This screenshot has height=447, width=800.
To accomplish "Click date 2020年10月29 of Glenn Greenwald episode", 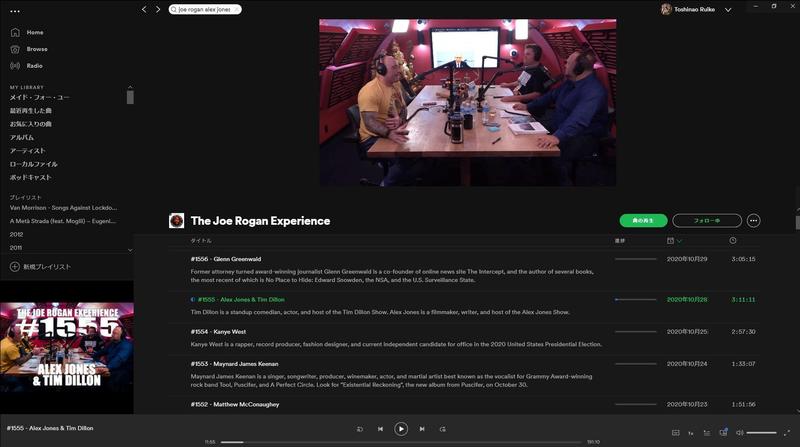I will (x=687, y=259).
